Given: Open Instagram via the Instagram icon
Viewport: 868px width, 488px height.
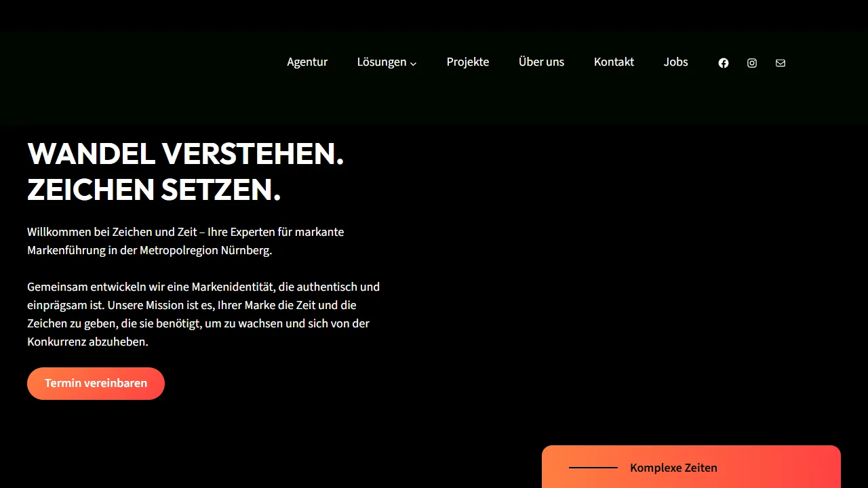Looking at the screenshot, I should [751, 62].
